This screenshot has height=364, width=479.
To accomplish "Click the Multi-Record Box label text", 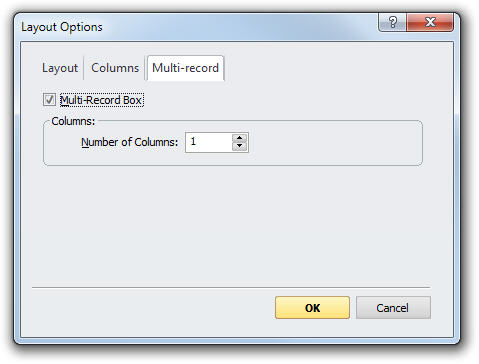I will pyautogui.click(x=102, y=100).
